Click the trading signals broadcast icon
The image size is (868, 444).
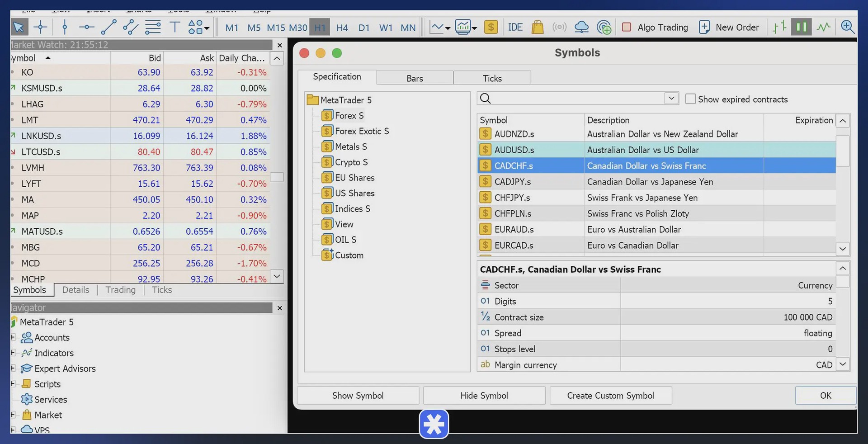pyautogui.click(x=559, y=27)
